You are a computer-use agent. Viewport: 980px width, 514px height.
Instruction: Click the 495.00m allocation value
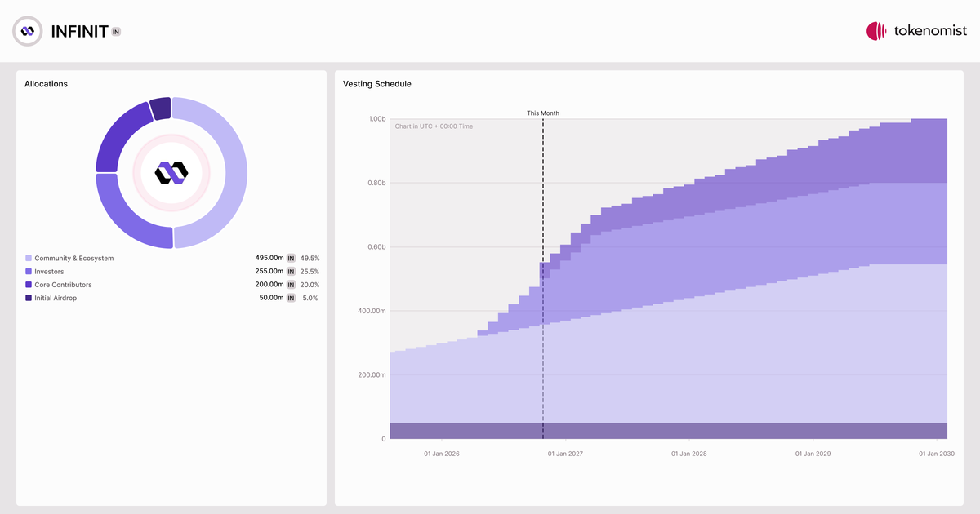point(269,258)
